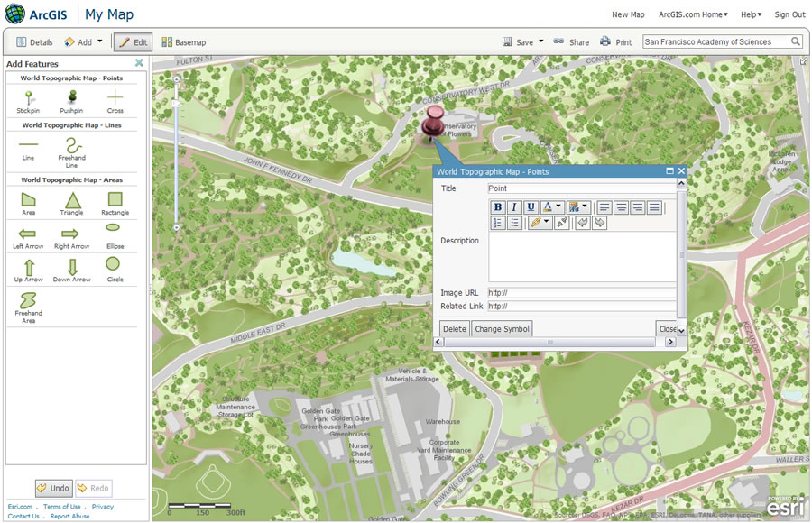The height and width of the screenshot is (523, 812).
Task: Click the Change Symbol button
Action: [x=502, y=329]
